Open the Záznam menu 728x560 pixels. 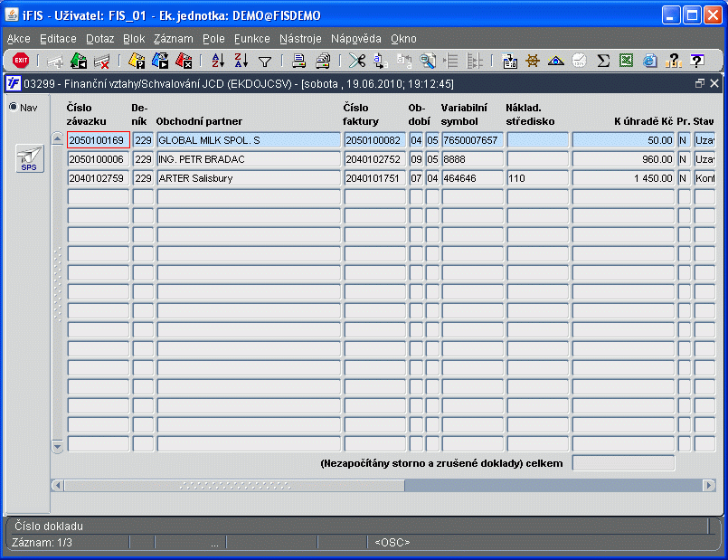[173, 39]
